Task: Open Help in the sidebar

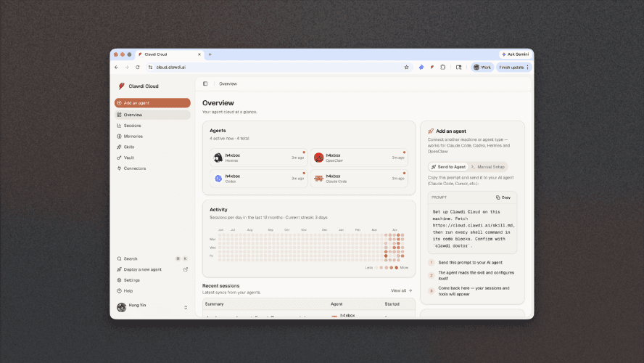Action: click(x=152, y=290)
